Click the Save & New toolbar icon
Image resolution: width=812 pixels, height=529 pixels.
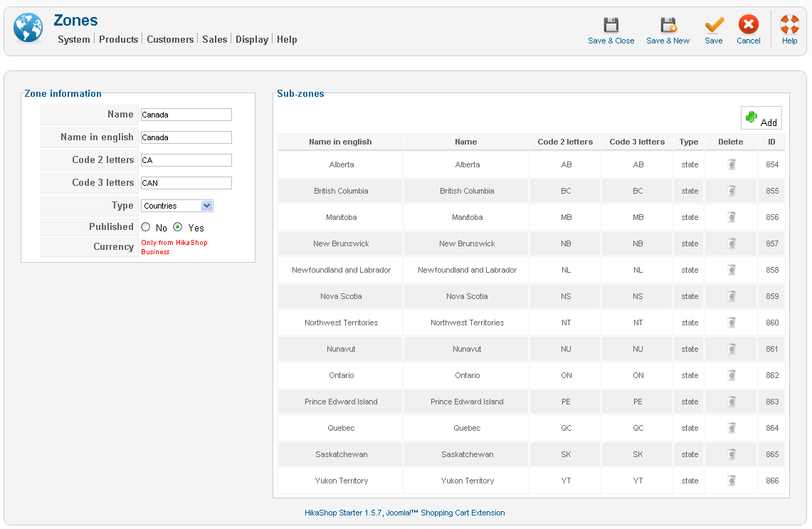[x=668, y=26]
